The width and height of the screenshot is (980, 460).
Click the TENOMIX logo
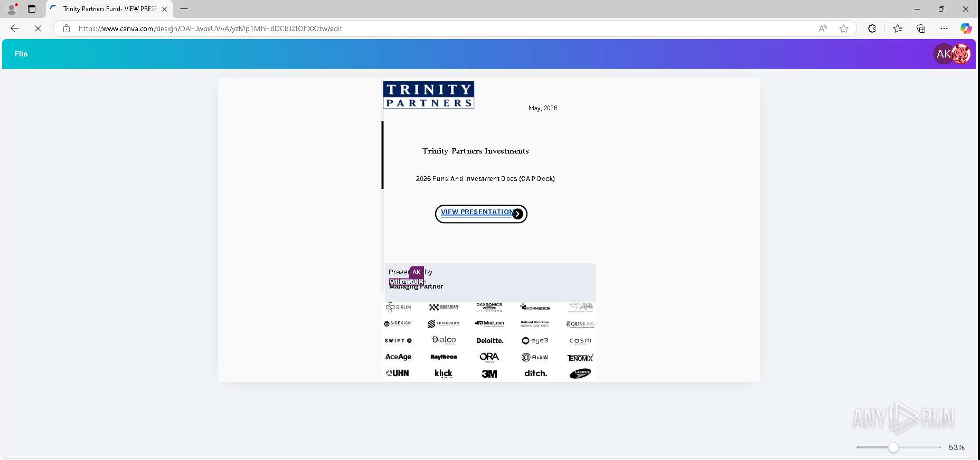(x=580, y=358)
